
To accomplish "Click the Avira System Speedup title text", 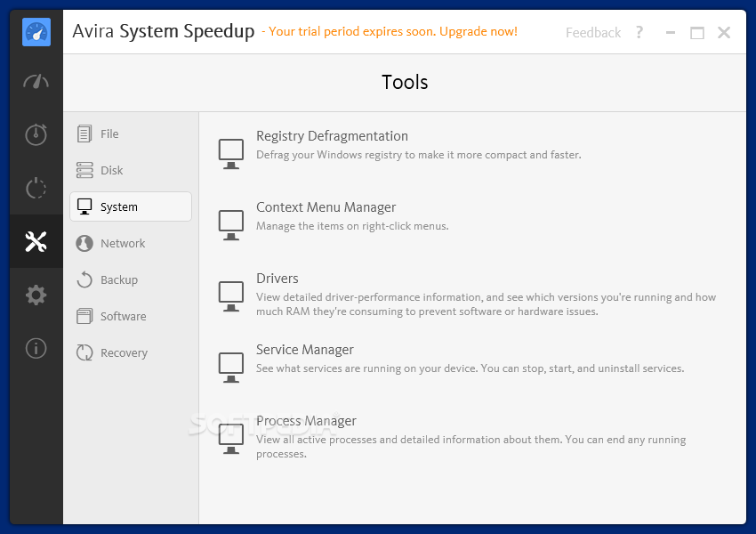I will coord(164,31).
